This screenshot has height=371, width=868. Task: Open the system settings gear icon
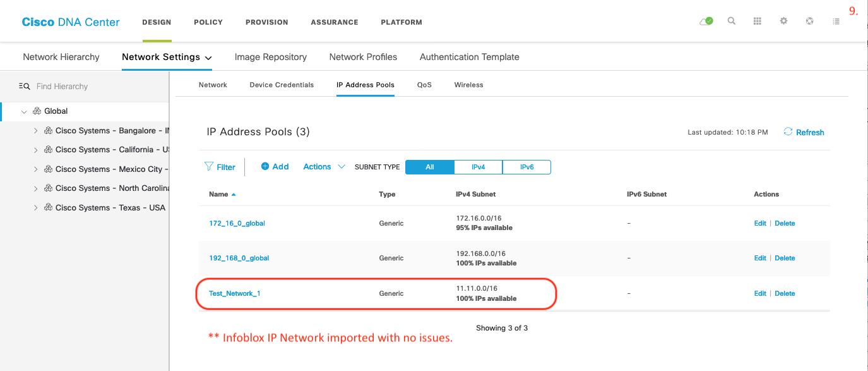pyautogui.click(x=783, y=20)
